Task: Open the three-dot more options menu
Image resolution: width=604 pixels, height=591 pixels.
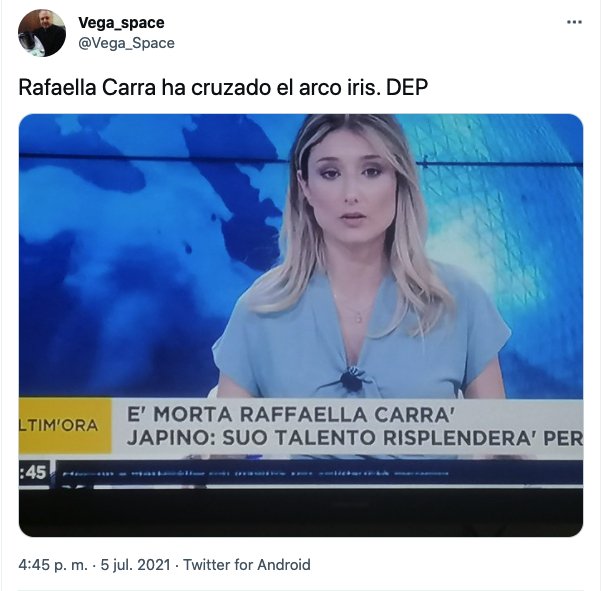Action: [574, 22]
